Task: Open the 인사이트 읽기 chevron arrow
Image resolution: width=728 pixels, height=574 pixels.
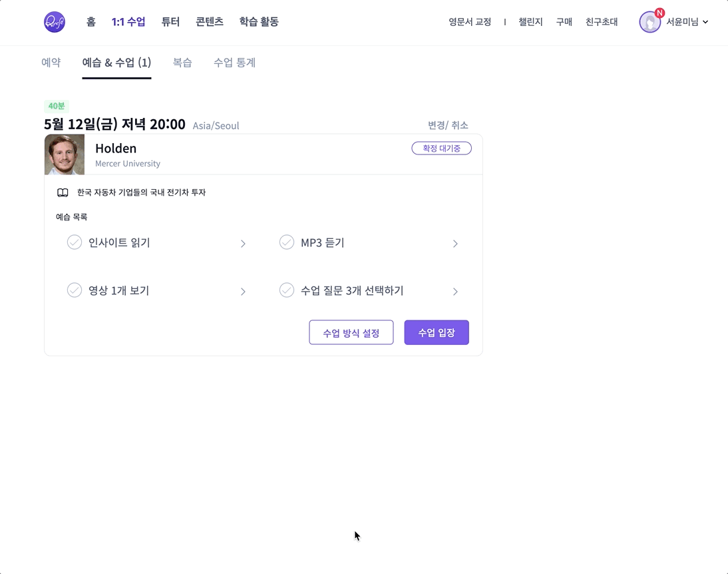Action: click(243, 244)
